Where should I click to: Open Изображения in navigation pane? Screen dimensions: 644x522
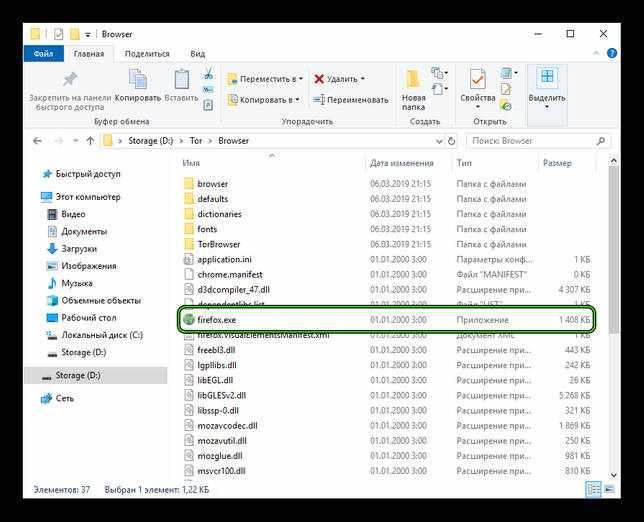(x=81, y=266)
